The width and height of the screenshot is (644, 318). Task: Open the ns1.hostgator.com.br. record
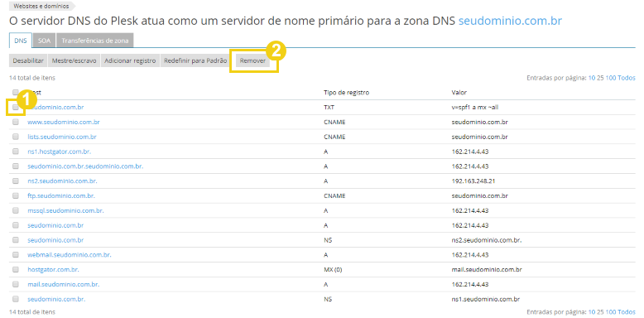coord(60,152)
